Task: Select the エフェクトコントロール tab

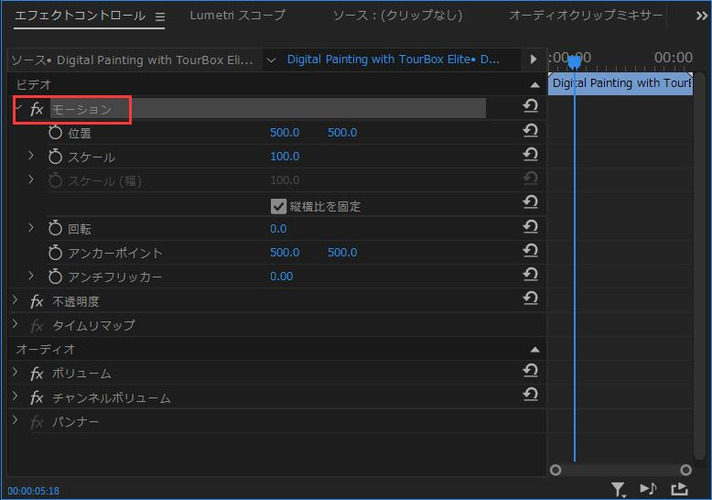Action: [80, 15]
